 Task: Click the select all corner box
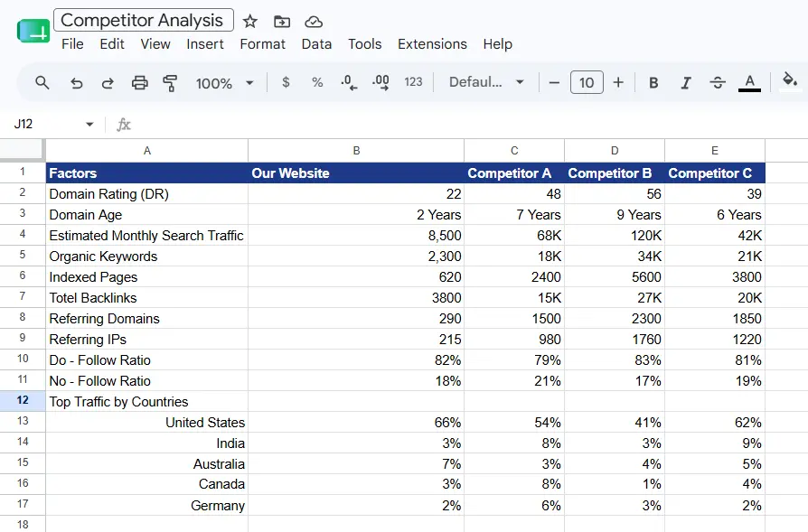click(x=22, y=149)
